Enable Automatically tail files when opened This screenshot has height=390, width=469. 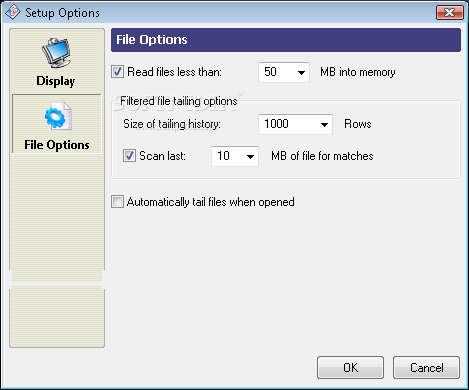117,202
